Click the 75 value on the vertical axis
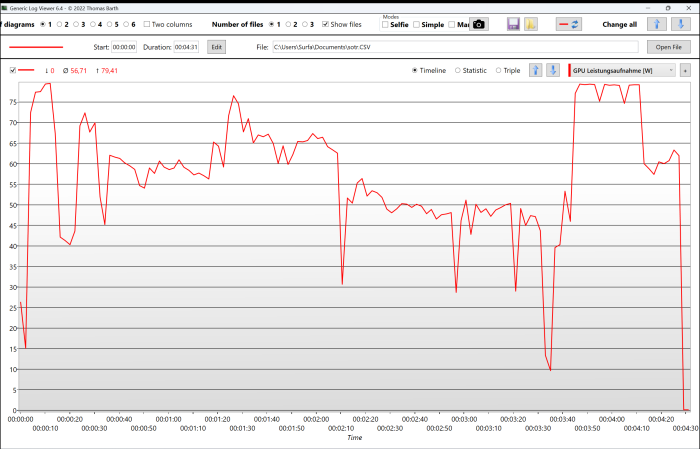The image size is (700, 449). (12, 102)
